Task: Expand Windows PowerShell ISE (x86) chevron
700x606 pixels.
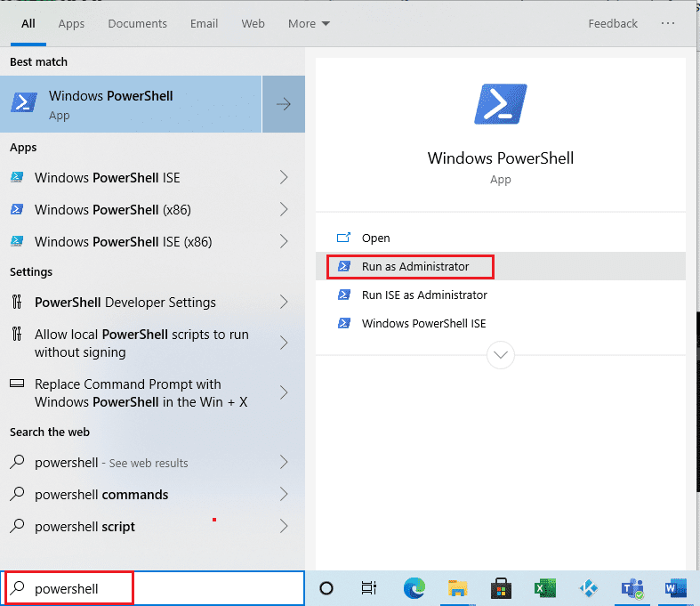Action: click(x=284, y=241)
